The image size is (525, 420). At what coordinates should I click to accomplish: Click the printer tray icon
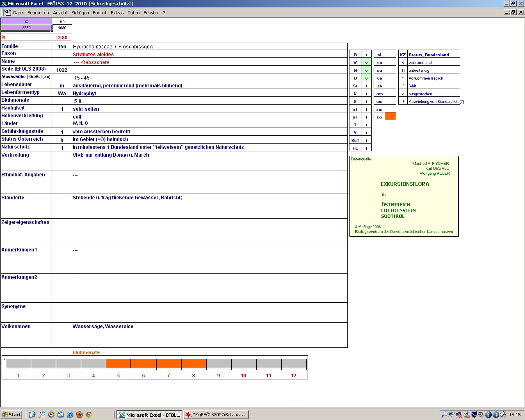(x=503, y=415)
